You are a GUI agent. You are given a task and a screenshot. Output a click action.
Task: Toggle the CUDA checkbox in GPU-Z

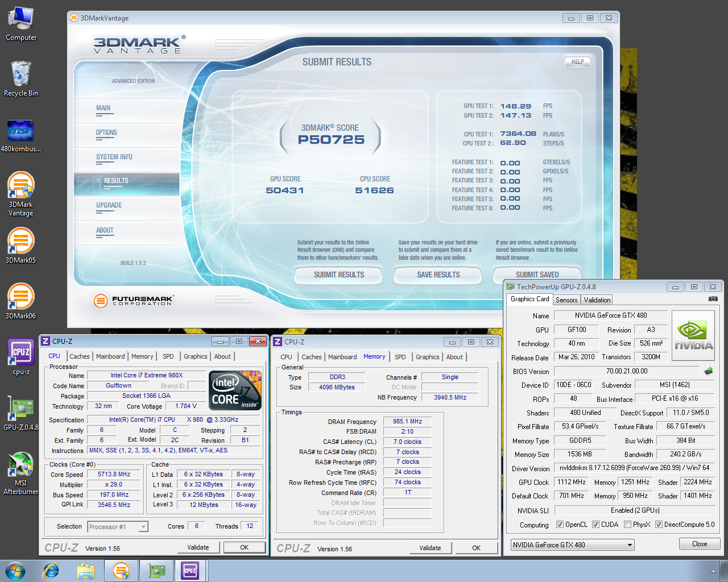coord(595,525)
